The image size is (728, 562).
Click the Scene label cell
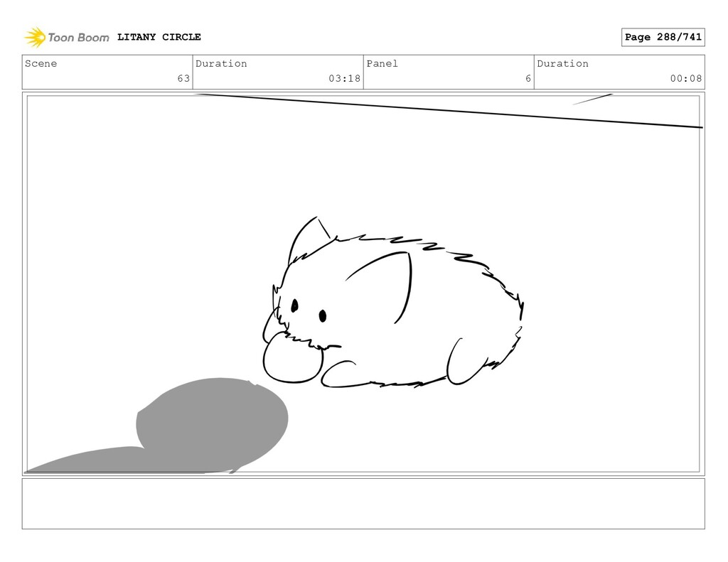107,72
